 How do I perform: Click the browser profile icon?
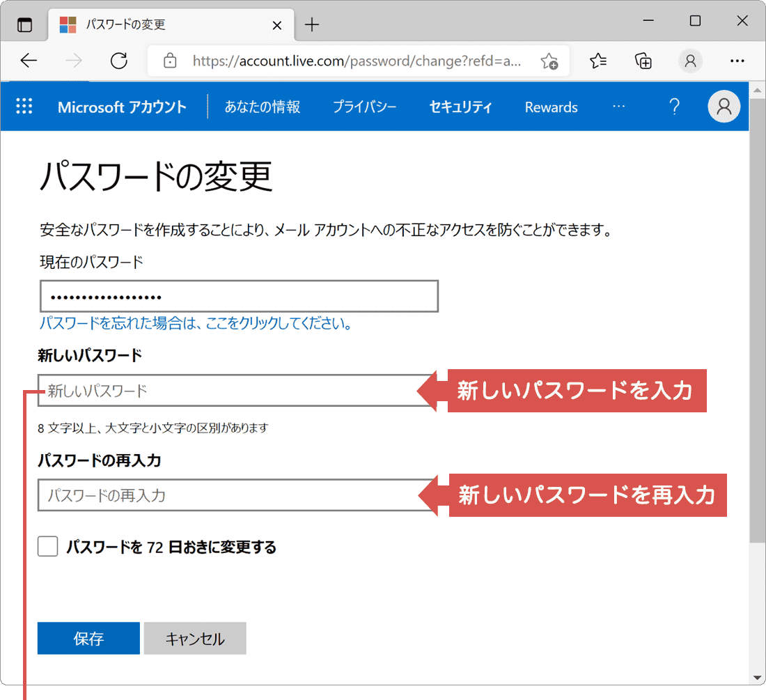(x=689, y=61)
